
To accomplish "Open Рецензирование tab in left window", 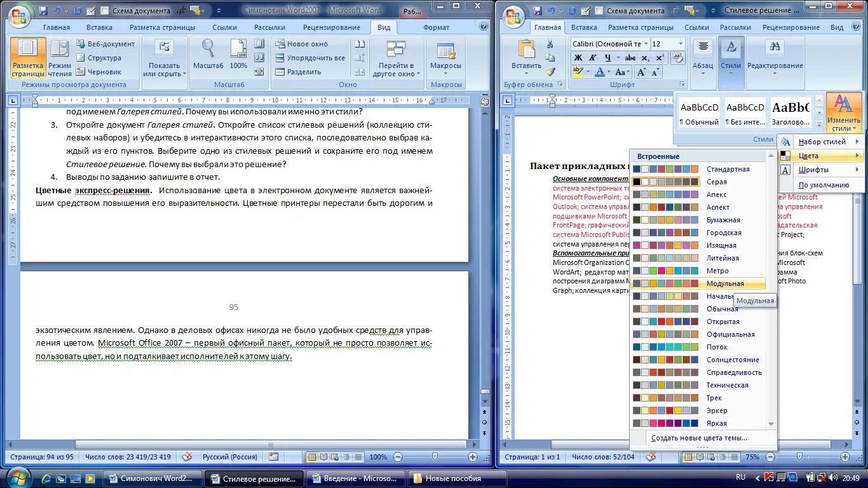I will click(331, 27).
